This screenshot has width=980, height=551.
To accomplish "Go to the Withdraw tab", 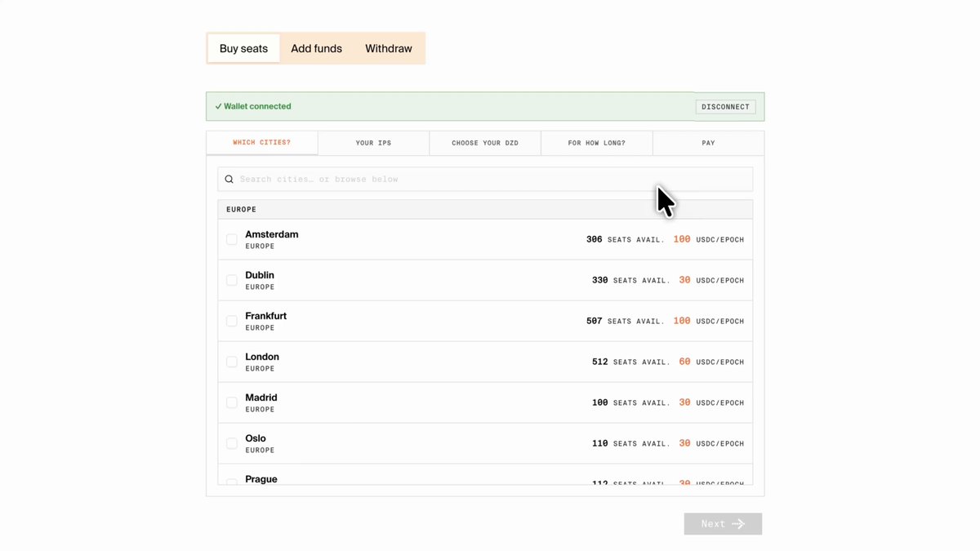I will 389,48.
